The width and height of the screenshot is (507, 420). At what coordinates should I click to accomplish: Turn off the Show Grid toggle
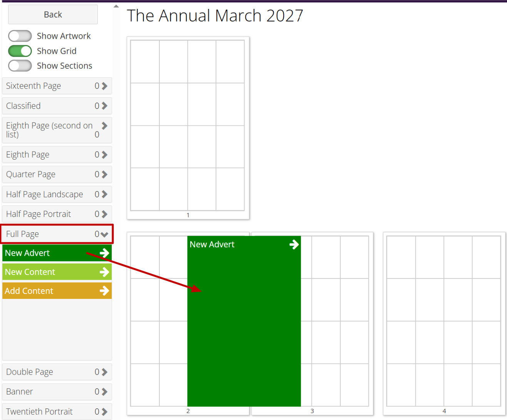tap(20, 51)
